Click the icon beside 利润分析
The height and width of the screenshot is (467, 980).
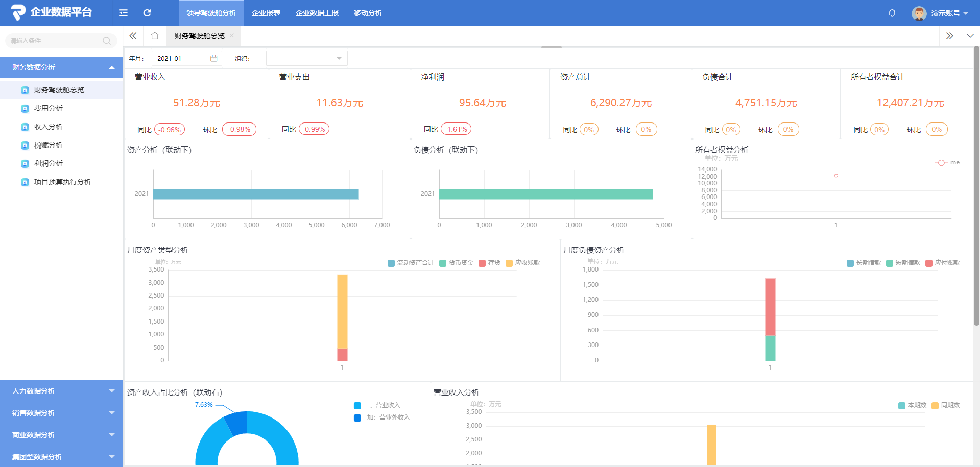[x=25, y=163]
